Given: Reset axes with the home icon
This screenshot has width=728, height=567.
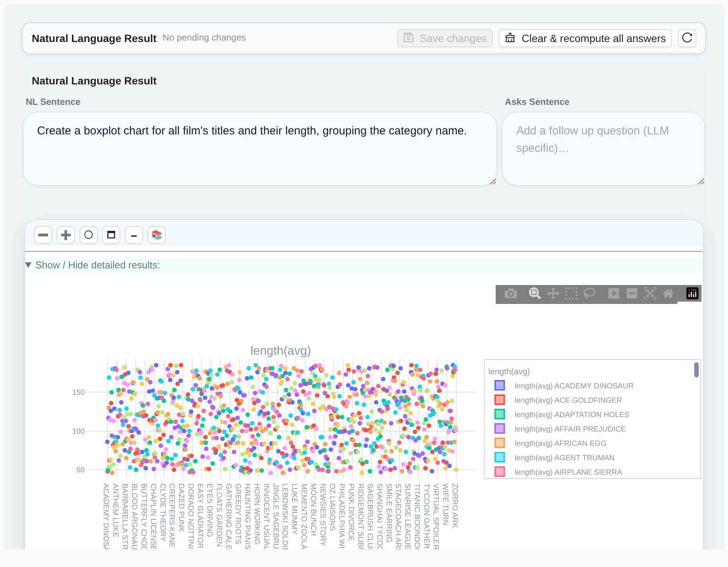Looking at the screenshot, I should pos(668,293).
